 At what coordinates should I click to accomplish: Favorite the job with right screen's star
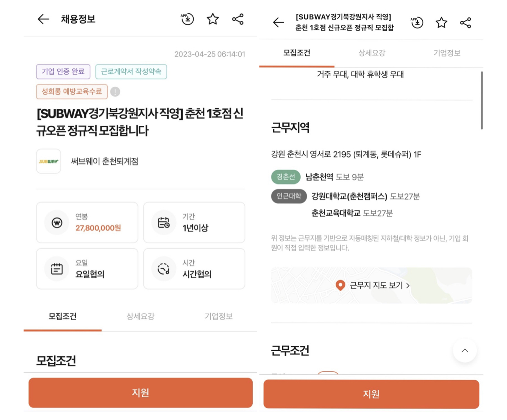[441, 22]
